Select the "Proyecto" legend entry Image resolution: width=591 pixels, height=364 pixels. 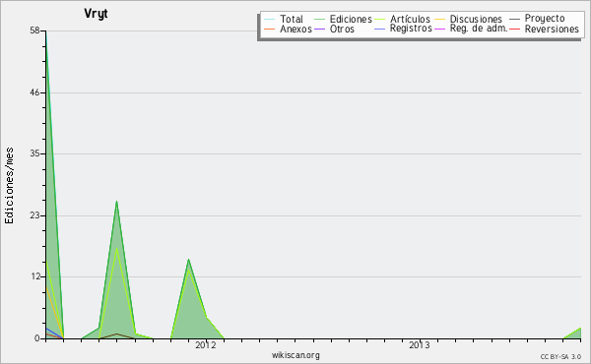pyautogui.click(x=545, y=19)
